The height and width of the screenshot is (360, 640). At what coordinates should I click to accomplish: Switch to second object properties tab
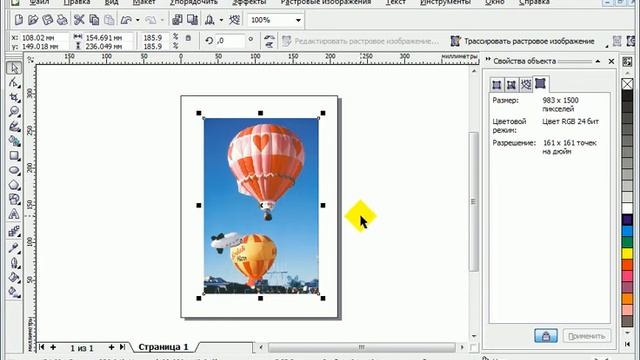pos(511,85)
